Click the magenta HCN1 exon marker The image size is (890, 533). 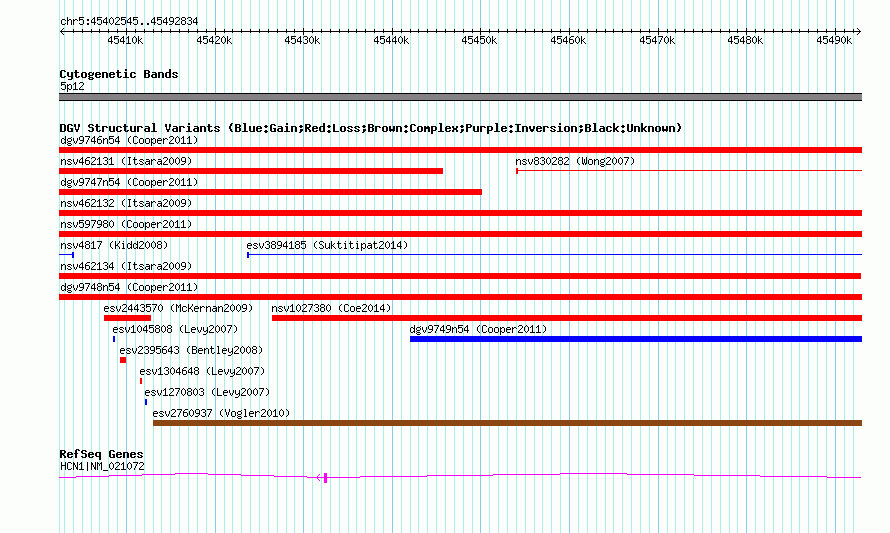(x=325, y=478)
